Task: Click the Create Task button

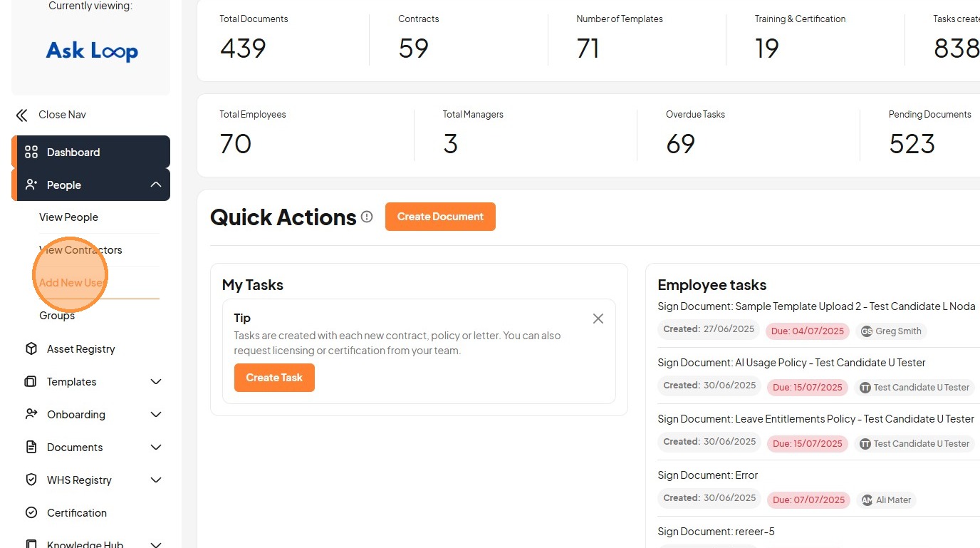Action: [274, 378]
